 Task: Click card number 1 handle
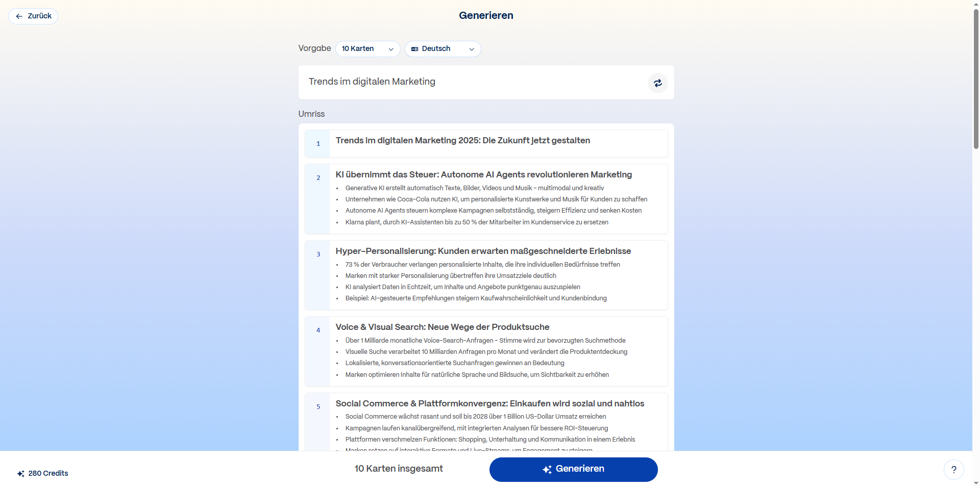318,144
